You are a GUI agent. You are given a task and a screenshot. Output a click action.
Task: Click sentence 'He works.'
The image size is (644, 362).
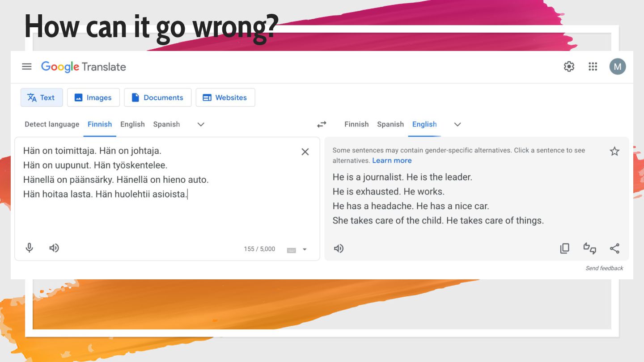[x=424, y=191]
